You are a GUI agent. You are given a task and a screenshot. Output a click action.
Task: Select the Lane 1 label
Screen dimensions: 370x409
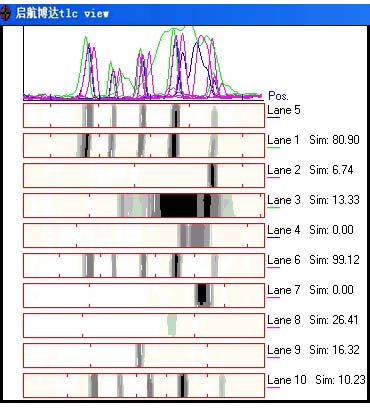point(283,140)
